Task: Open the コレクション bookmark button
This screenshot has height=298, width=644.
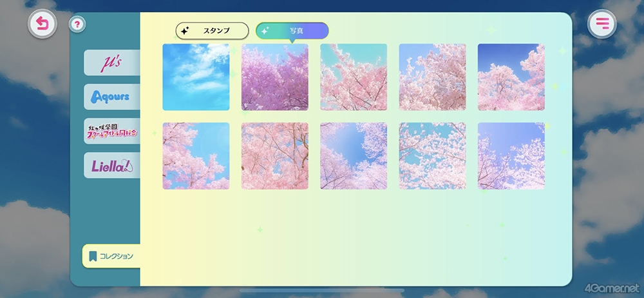Action: pyautogui.click(x=111, y=256)
